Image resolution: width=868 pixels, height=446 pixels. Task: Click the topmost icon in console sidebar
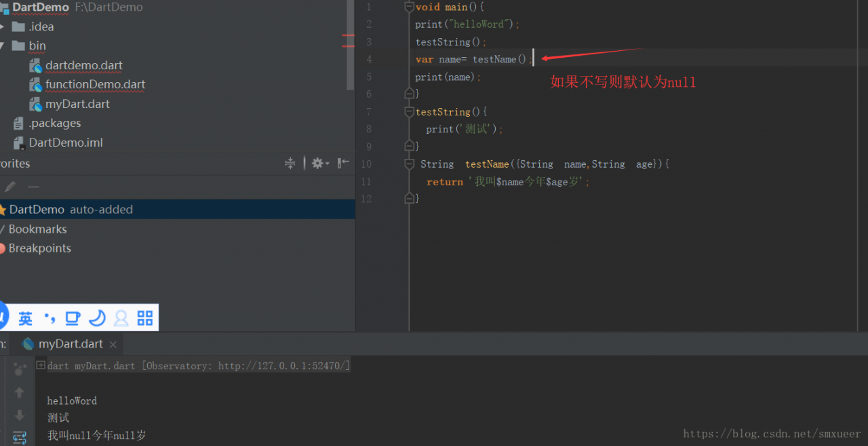[19, 369]
